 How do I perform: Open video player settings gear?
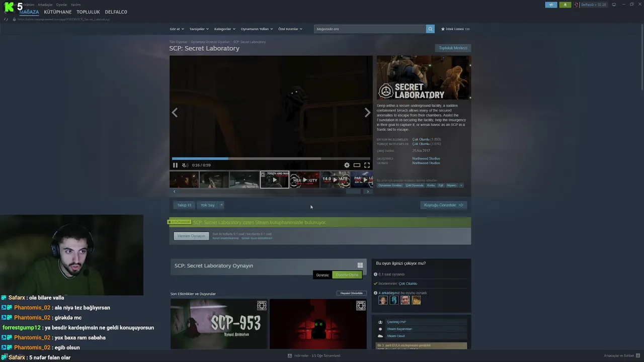(x=347, y=165)
